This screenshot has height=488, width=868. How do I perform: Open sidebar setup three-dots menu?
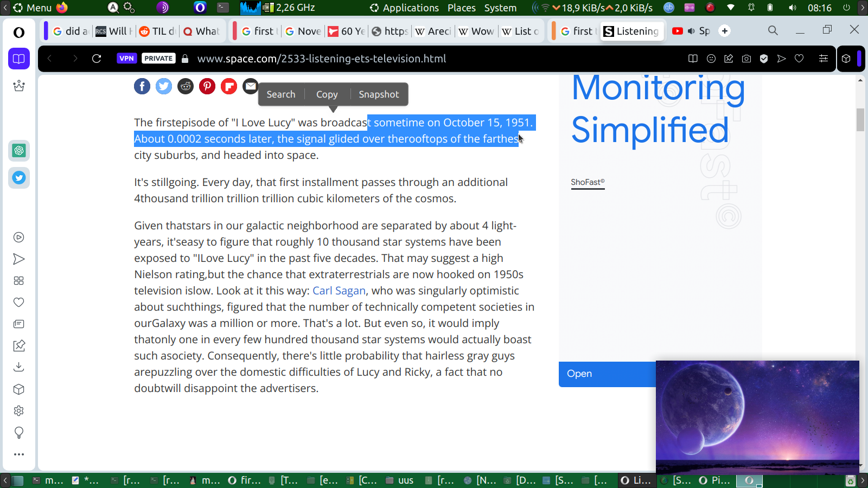(19, 454)
